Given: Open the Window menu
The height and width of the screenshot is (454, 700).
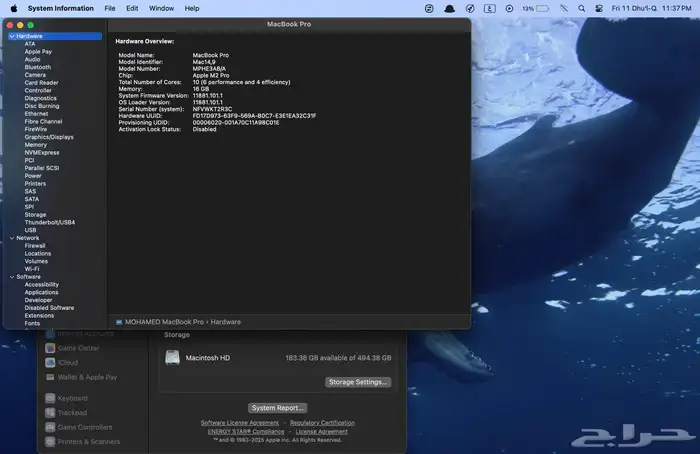Looking at the screenshot, I should click(160, 8).
